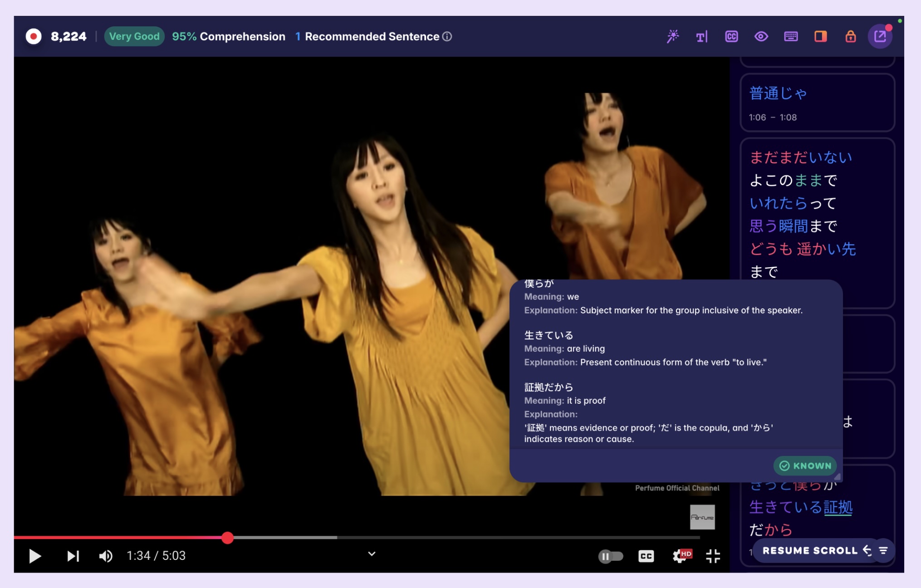Image resolution: width=921 pixels, height=588 pixels.
Task: Toggle the subtitle visibility eye icon
Action: [x=761, y=36]
